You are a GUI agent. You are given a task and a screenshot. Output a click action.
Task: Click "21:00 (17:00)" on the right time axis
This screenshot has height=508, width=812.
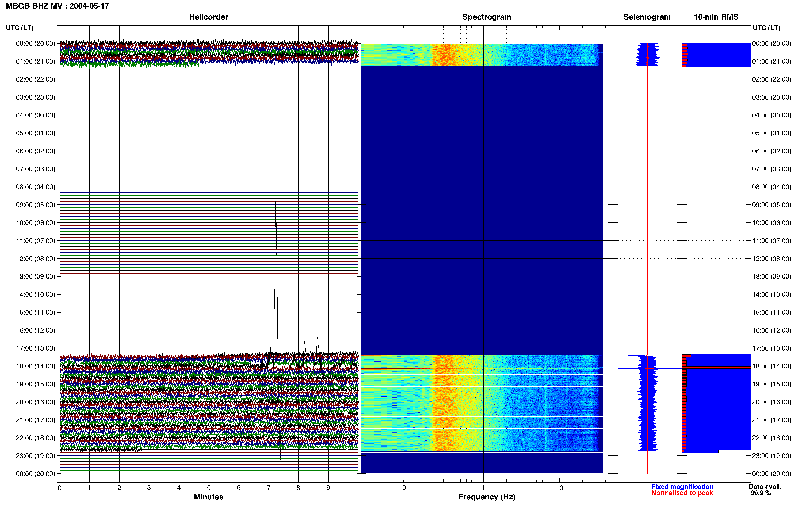coord(771,420)
